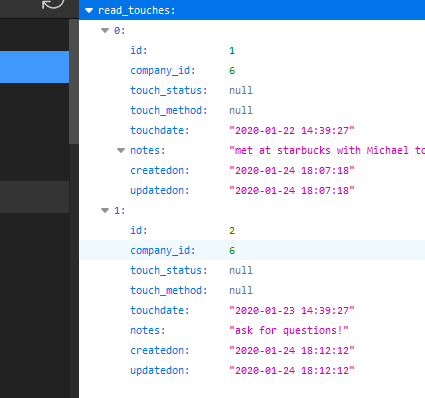This screenshot has height=398, width=425.
Task: Select the grey request row in the left panel
Action: 34,197
